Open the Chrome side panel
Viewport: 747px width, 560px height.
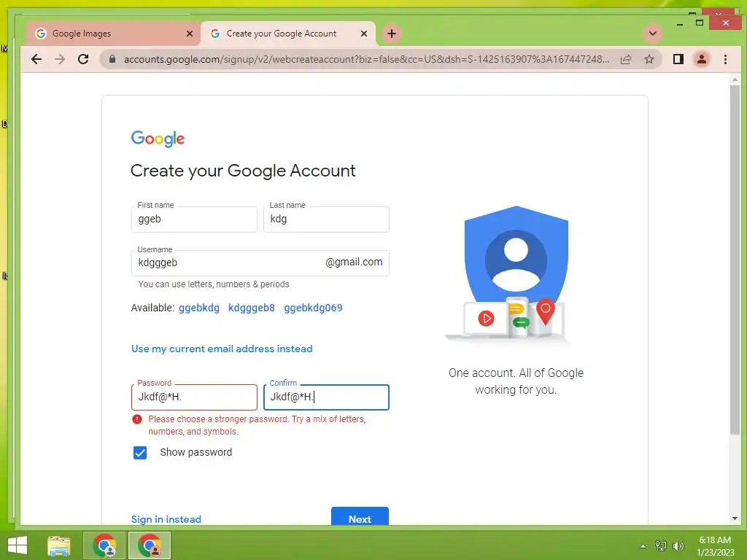coord(678,59)
